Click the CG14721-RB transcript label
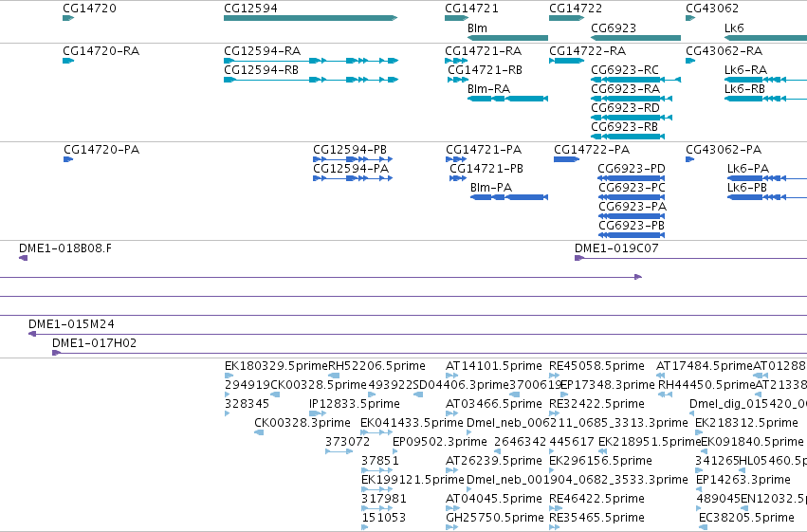The width and height of the screenshot is (807, 532). (485, 70)
